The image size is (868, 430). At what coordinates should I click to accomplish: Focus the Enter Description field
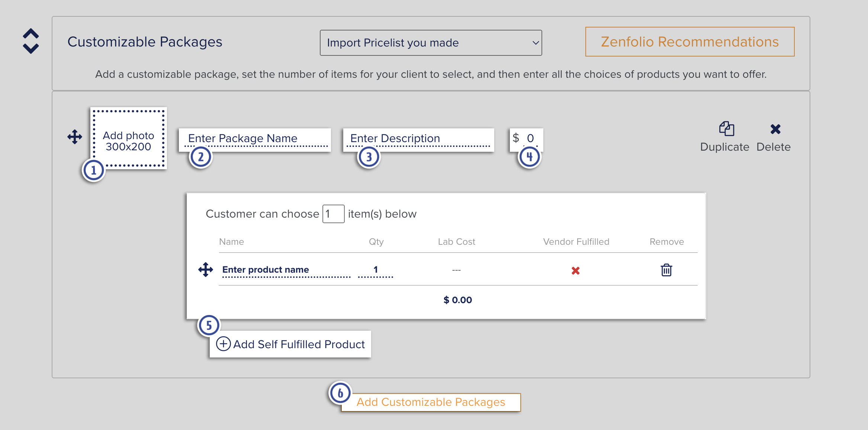coord(419,139)
